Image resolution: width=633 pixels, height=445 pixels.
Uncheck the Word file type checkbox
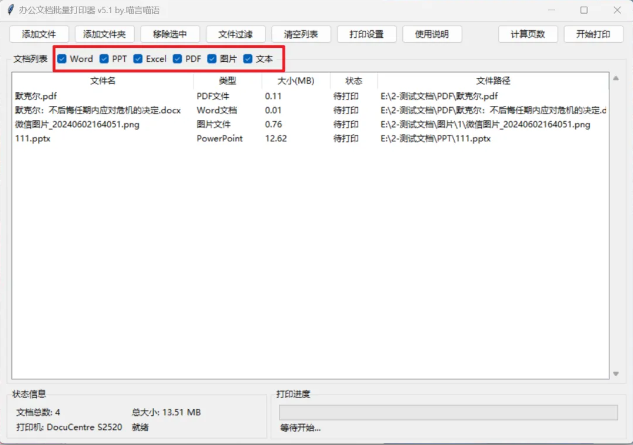point(63,59)
